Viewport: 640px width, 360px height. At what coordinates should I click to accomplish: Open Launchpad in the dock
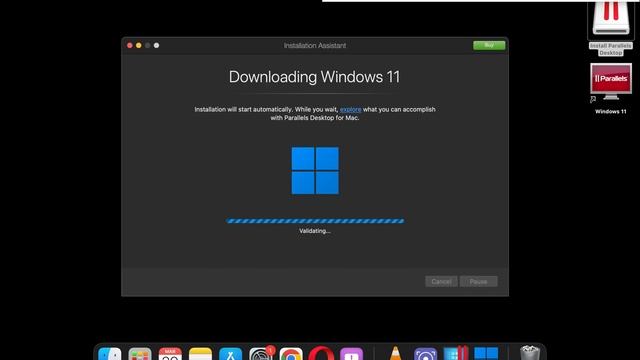[140, 354]
